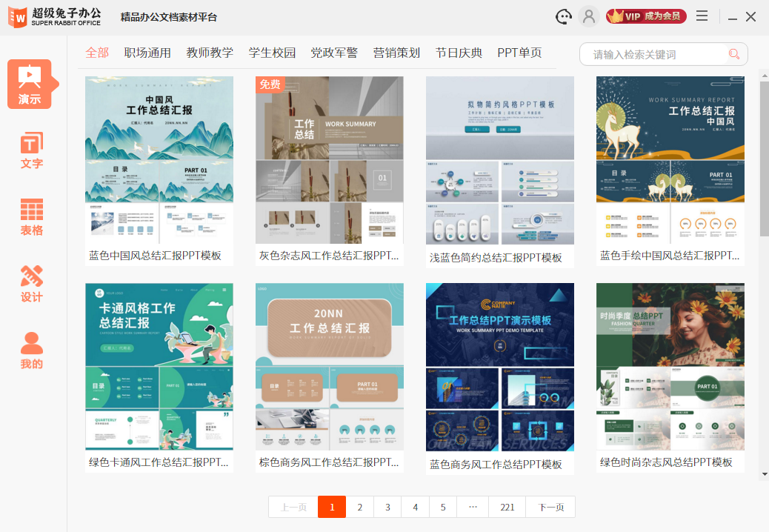Click the feedback message icon in title bar
The height and width of the screenshot is (532, 769).
[x=563, y=16]
